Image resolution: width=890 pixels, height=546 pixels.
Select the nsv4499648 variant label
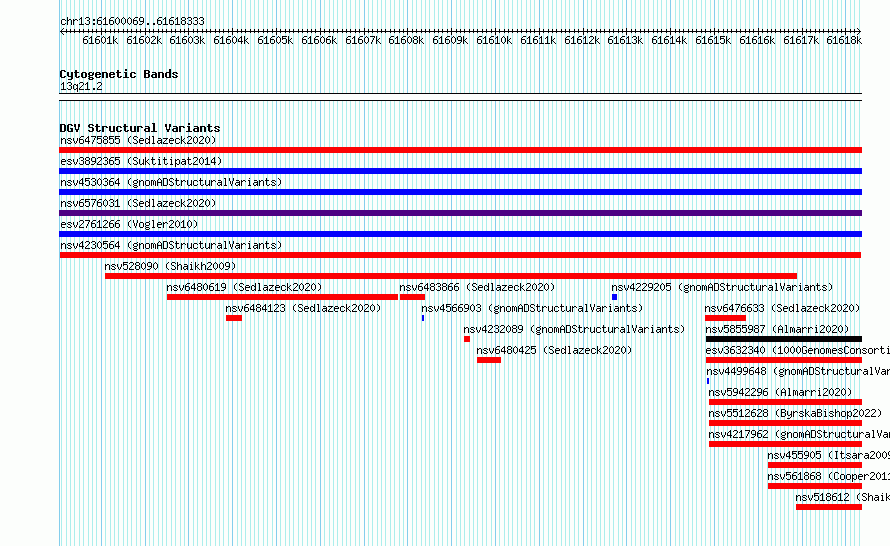click(798, 371)
